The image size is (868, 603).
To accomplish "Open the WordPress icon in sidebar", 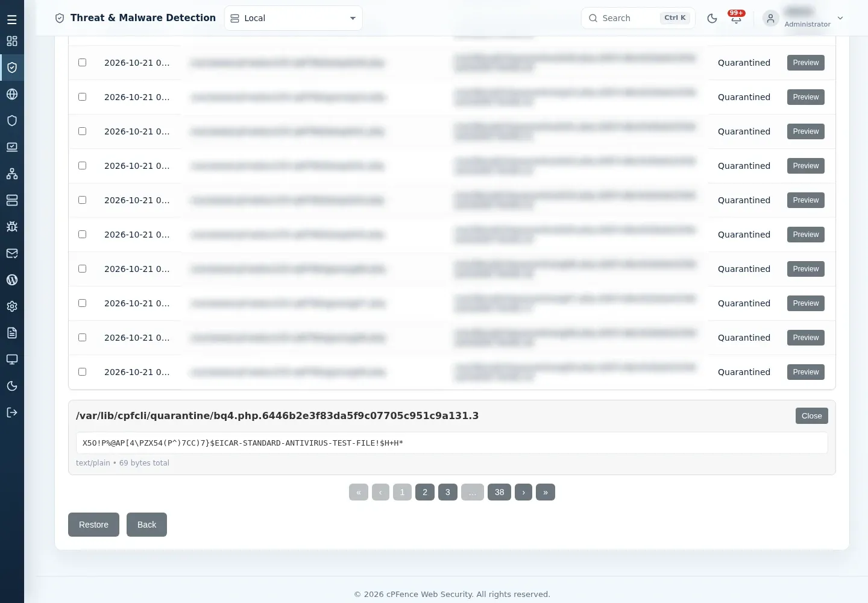I will (11, 280).
